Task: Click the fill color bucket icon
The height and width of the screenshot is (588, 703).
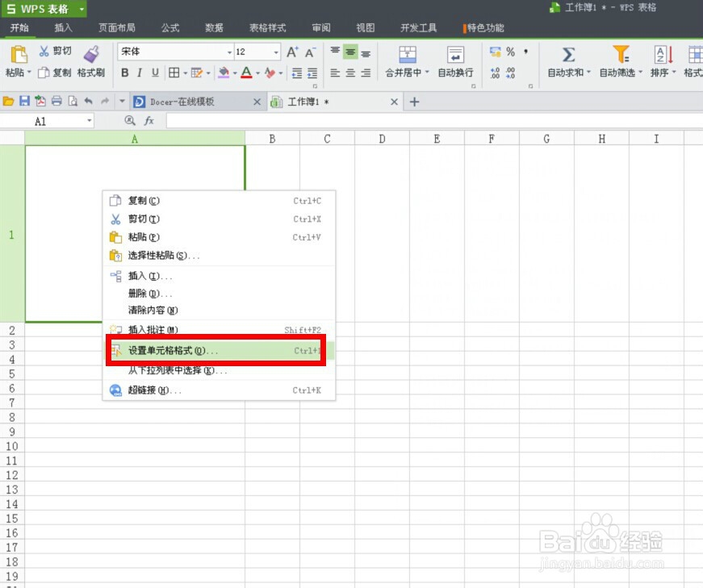Action: click(224, 73)
